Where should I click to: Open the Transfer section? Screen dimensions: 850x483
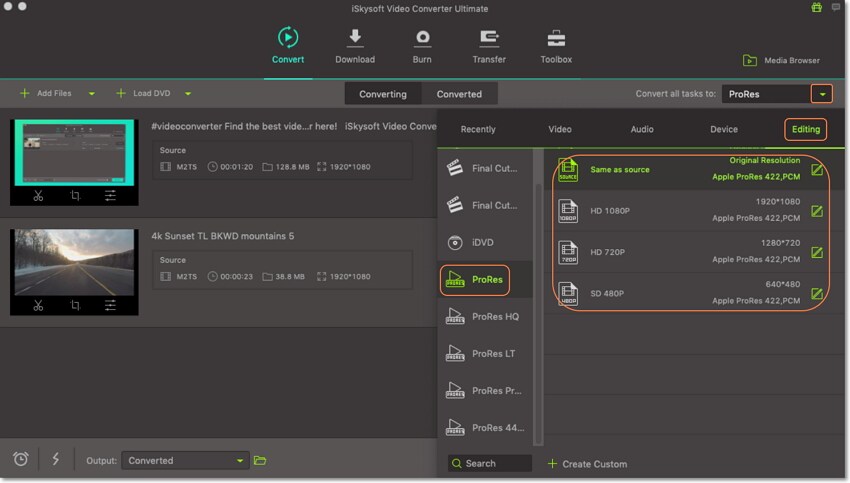pyautogui.click(x=488, y=47)
